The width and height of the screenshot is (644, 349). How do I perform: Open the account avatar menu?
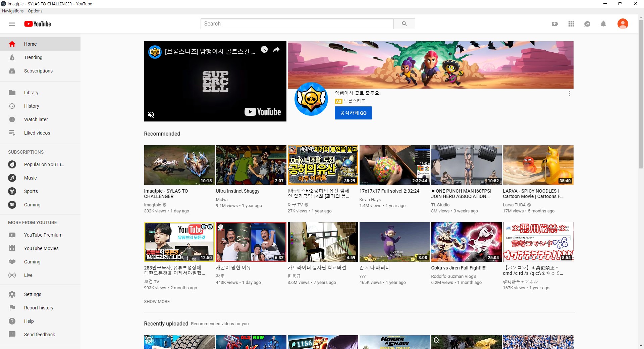[623, 24]
